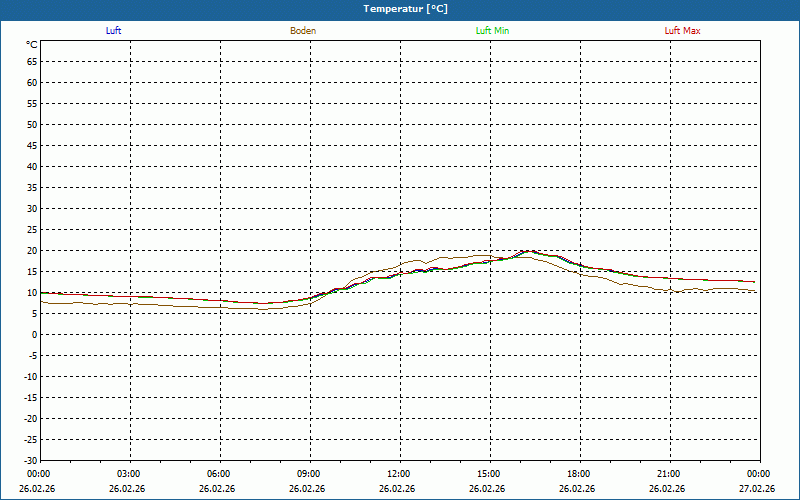
Task: Click the 27.02.26 date label
Action: (757, 489)
